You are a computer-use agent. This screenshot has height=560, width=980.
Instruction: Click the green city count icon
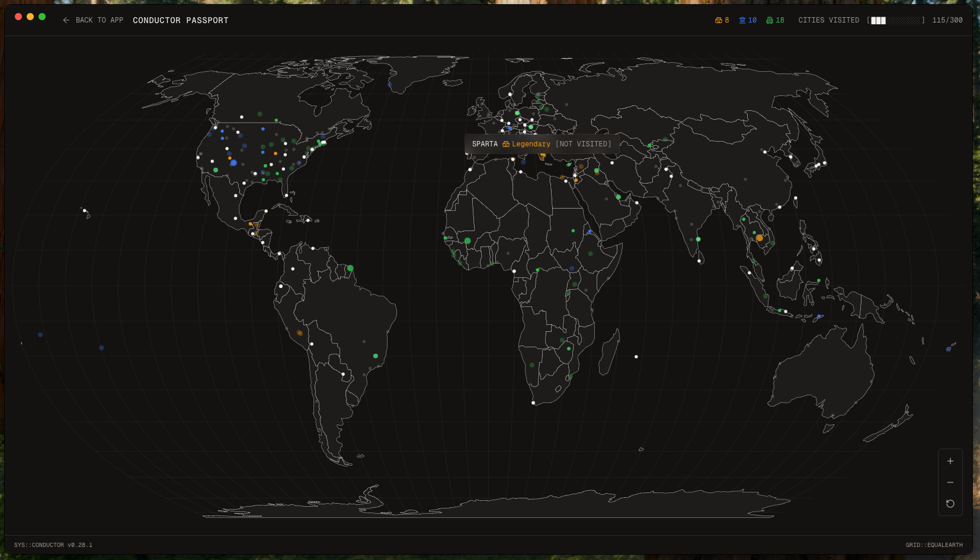[769, 20]
